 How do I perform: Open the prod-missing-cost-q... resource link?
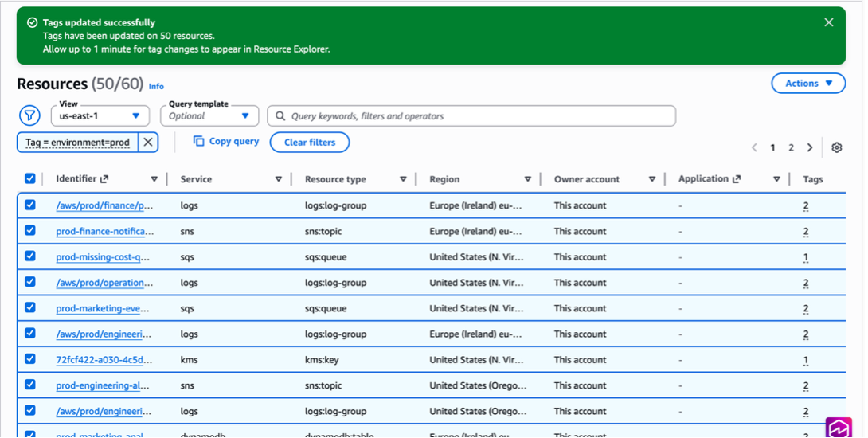coord(103,257)
